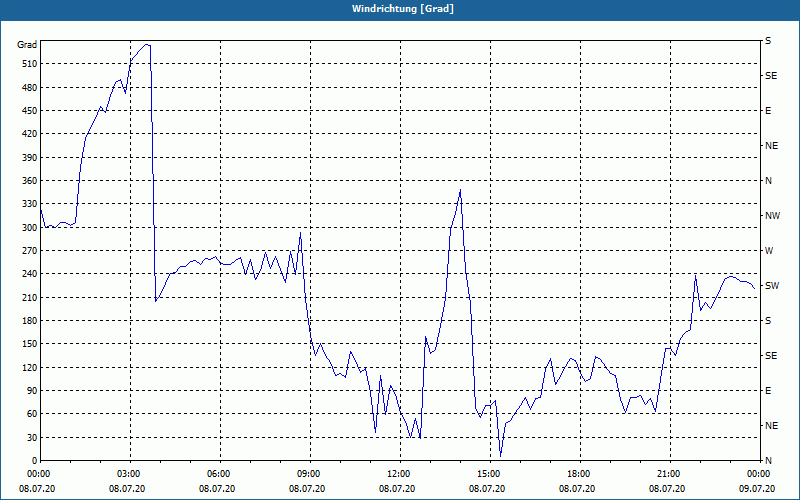Click the SE compass label between 120 and 150
The image size is (800, 500).
point(771,356)
